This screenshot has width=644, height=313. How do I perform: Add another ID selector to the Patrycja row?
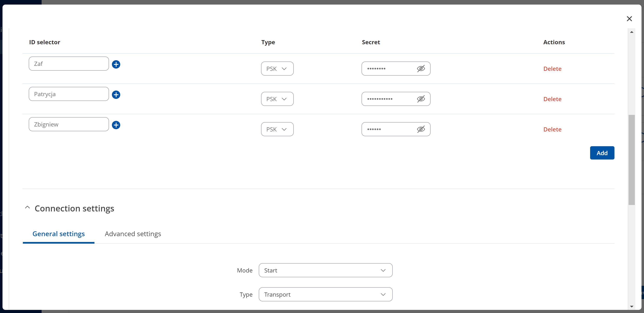click(116, 95)
